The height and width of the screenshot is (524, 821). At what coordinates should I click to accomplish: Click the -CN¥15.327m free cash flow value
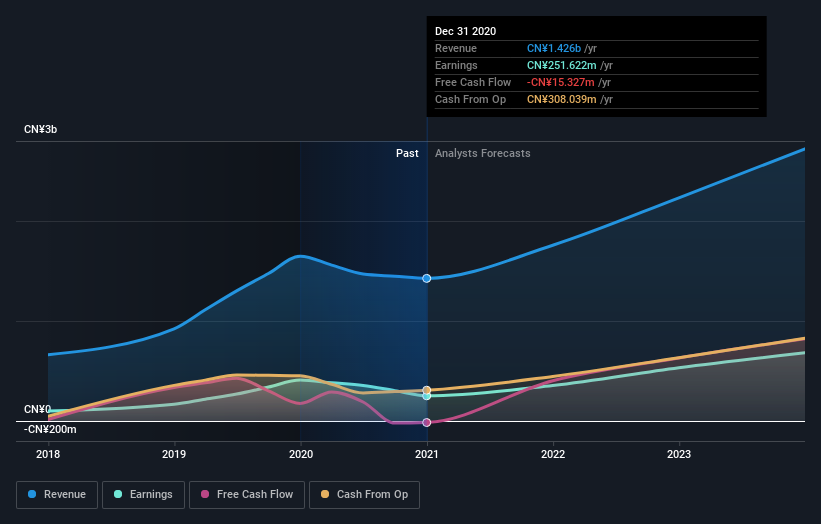click(x=561, y=82)
